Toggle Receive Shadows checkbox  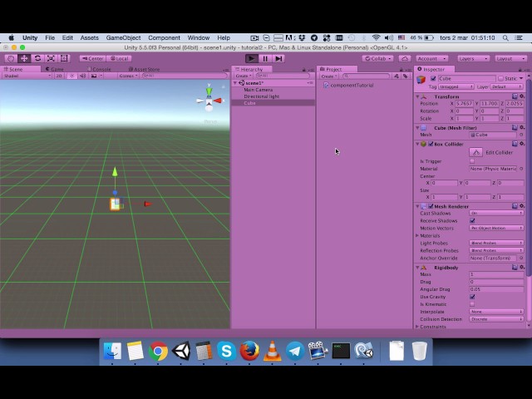(x=472, y=220)
